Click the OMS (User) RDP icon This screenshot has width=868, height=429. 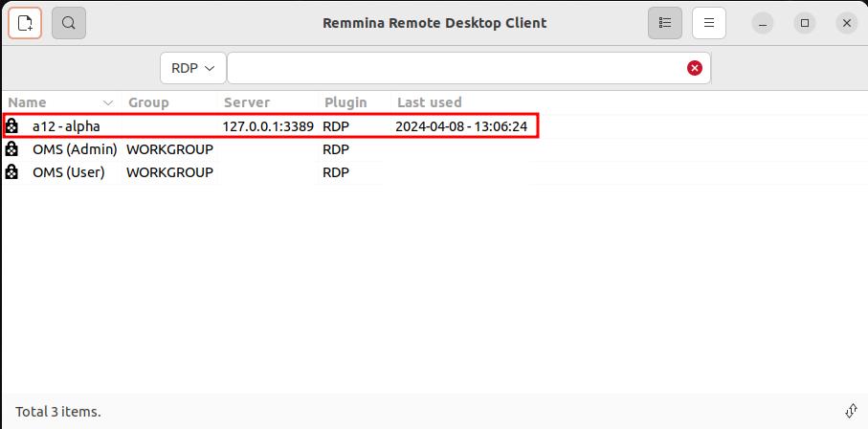pyautogui.click(x=11, y=172)
